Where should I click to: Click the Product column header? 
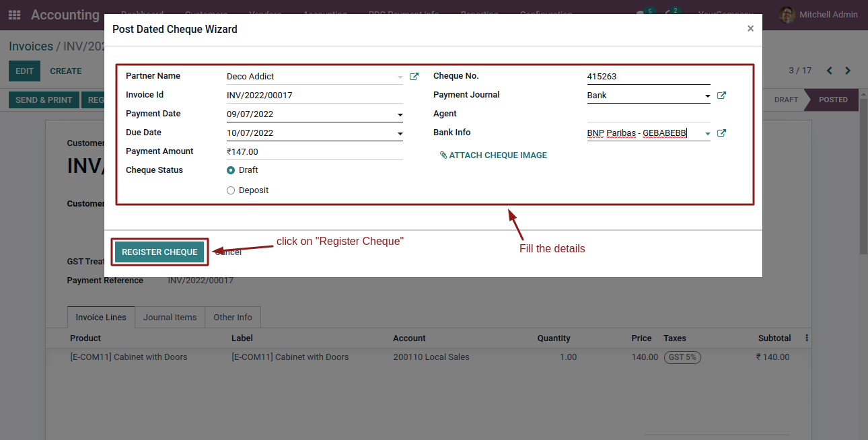click(85, 338)
